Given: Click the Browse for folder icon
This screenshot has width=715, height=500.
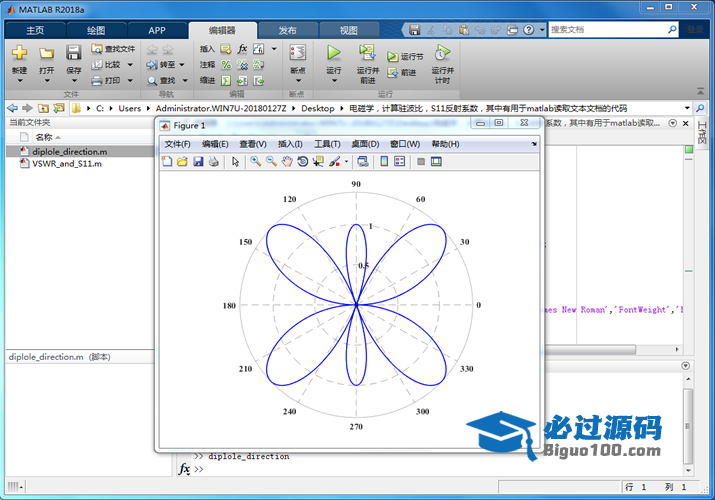Looking at the screenshot, I should (x=59, y=108).
